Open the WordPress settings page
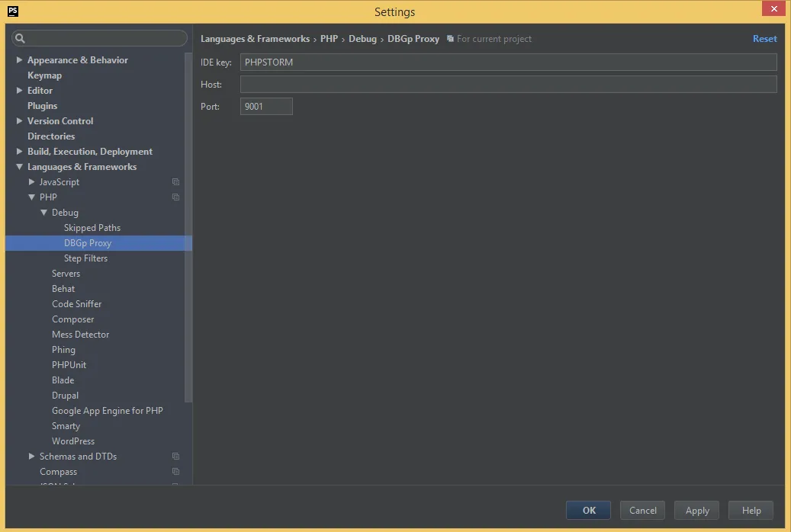This screenshot has width=791, height=532. coord(73,441)
